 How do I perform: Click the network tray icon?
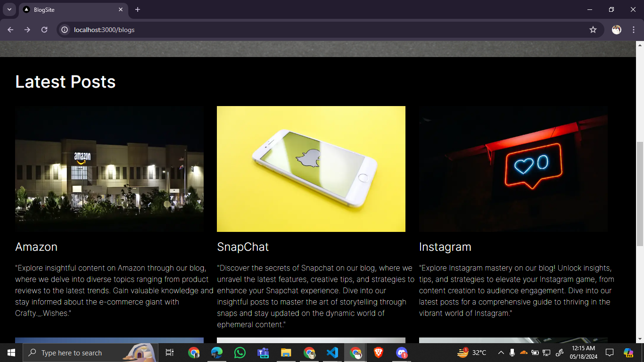(547, 353)
